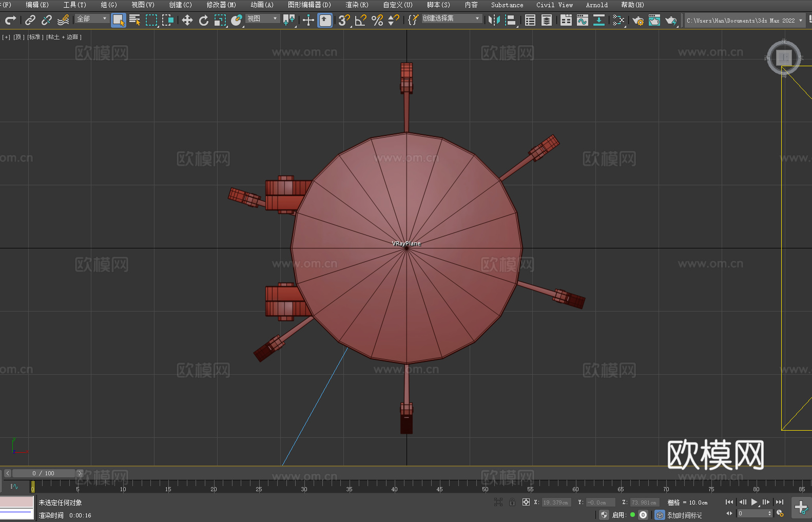This screenshot has width=812, height=522.
Task: Click the Place object tool icon
Action: (237, 20)
